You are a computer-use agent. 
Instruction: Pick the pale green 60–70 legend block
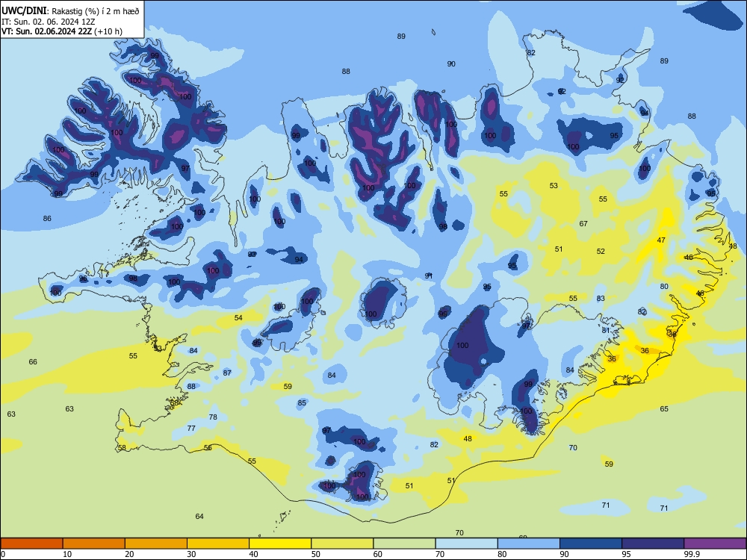point(404,544)
